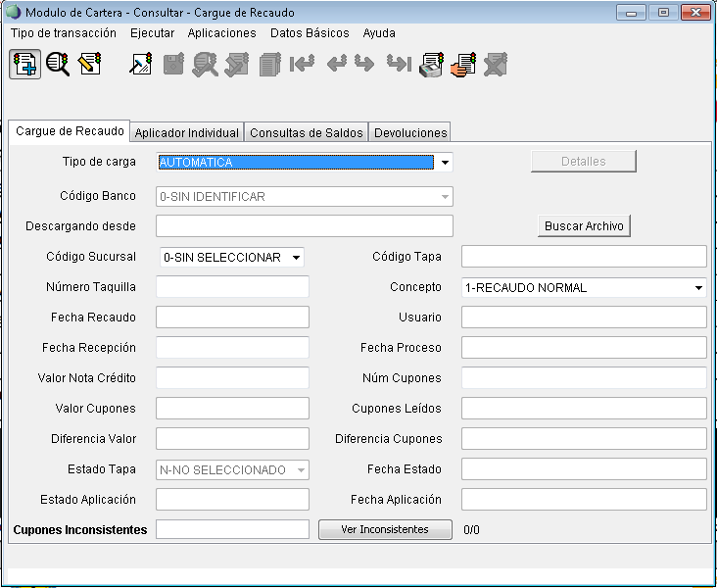Click the Ver Inconsistentes button
The image size is (717, 588).
[x=385, y=529]
